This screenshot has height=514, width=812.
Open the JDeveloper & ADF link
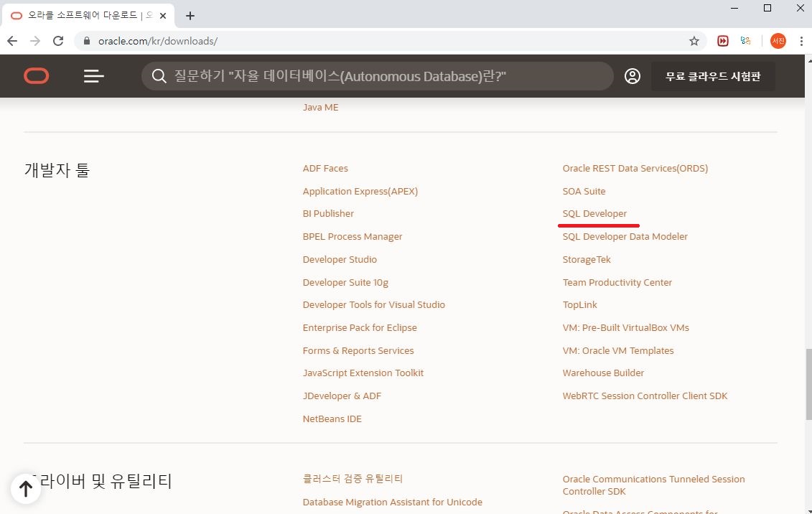pyautogui.click(x=342, y=396)
